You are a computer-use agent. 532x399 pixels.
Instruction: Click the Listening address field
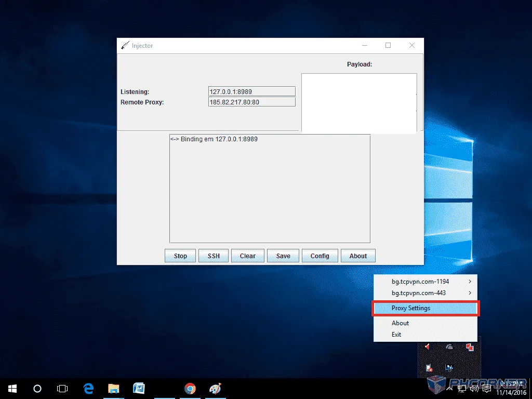pos(252,91)
